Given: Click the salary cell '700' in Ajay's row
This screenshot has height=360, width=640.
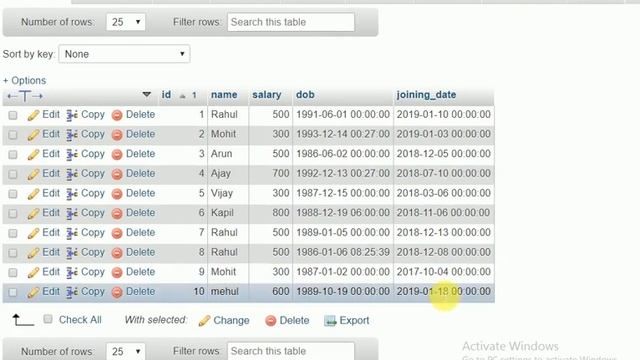Looking at the screenshot, I should click(281, 173).
